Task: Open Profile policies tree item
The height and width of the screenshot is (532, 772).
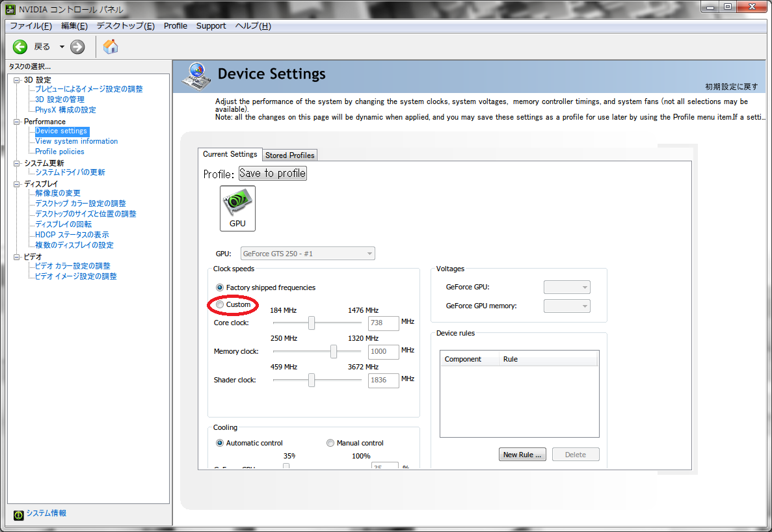Action: coord(60,152)
